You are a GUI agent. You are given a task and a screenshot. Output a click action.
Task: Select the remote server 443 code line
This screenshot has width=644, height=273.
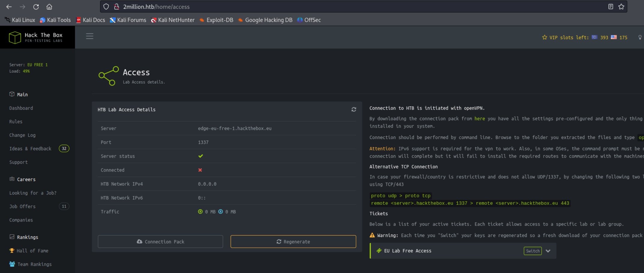pyautogui.click(x=470, y=203)
